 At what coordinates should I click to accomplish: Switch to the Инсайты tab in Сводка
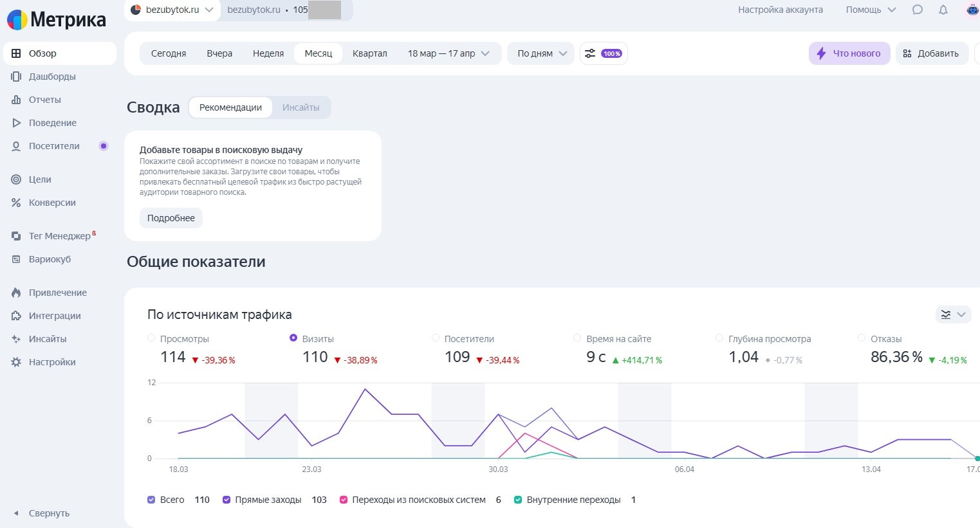click(300, 107)
